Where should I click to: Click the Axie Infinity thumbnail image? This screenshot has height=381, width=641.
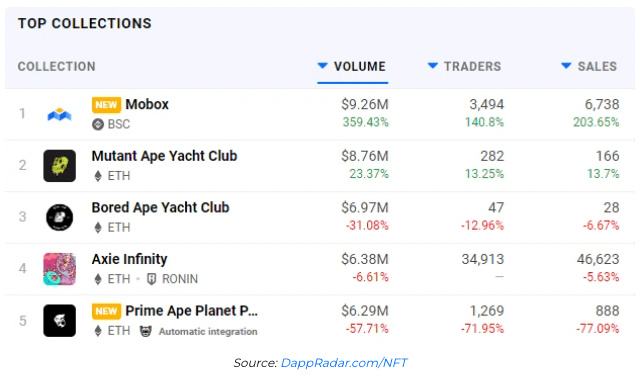pos(60,269)
